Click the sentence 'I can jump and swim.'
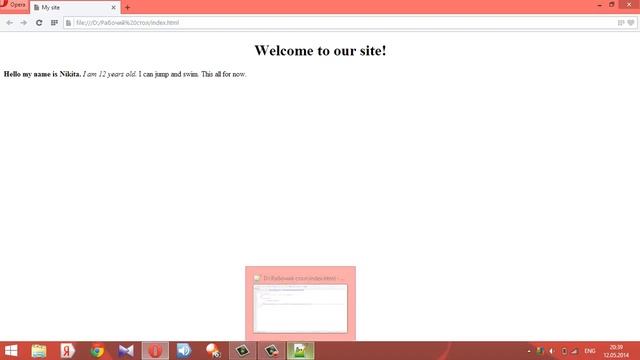This screenshot has width=640, height=360. [169, 74]
